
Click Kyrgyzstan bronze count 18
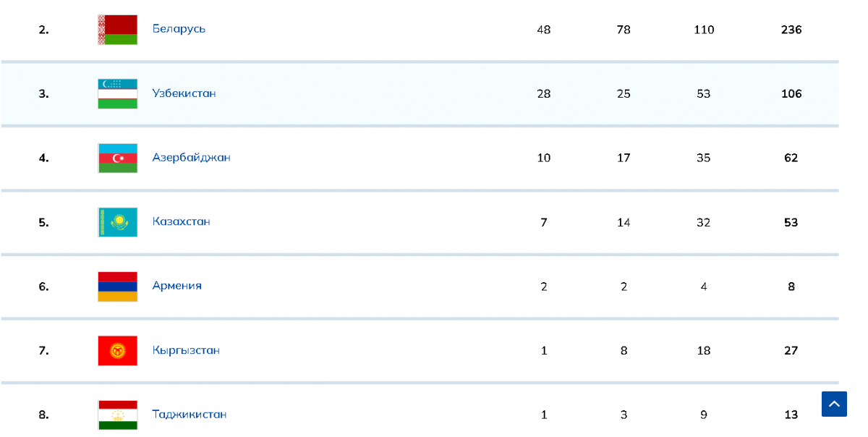[x=703, y=350]
